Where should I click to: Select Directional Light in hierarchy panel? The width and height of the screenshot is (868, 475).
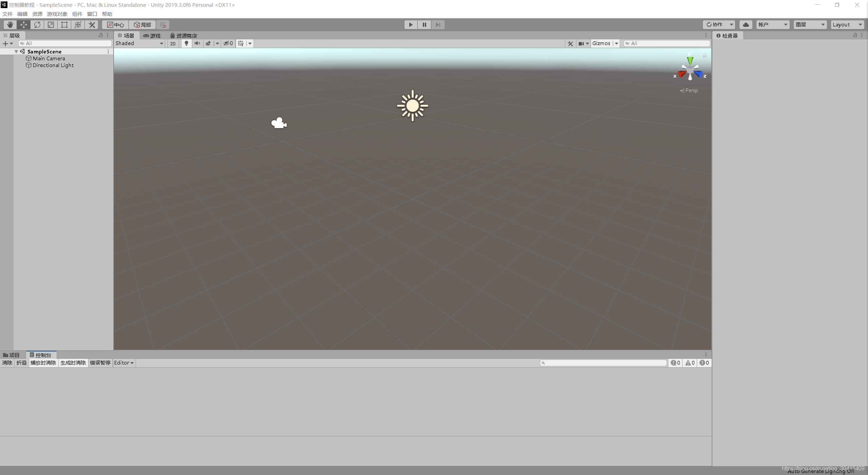pyautogui.click(x=53, y=65)
